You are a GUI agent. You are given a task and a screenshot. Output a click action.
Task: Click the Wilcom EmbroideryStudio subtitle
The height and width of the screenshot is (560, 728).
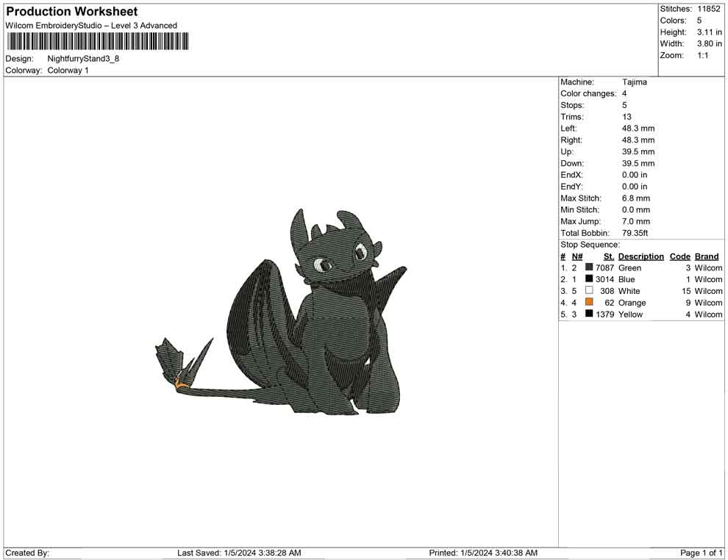coord(91,26)
